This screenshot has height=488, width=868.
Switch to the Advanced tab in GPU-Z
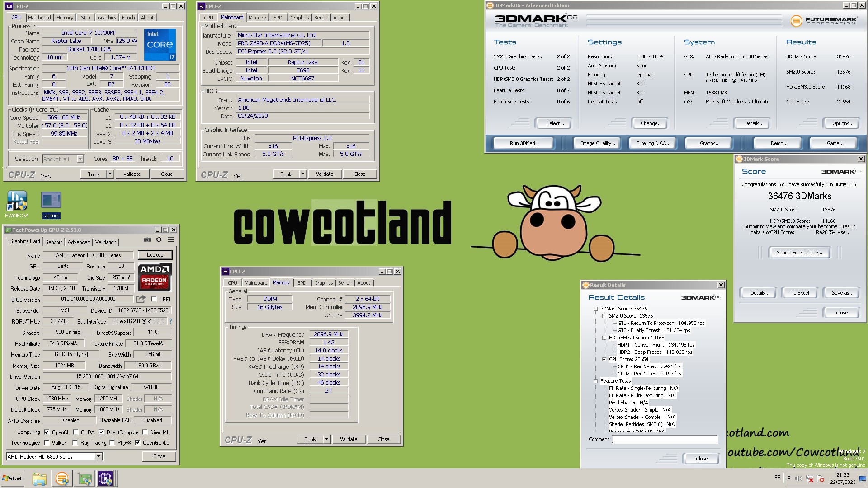(x=79, y=242)
